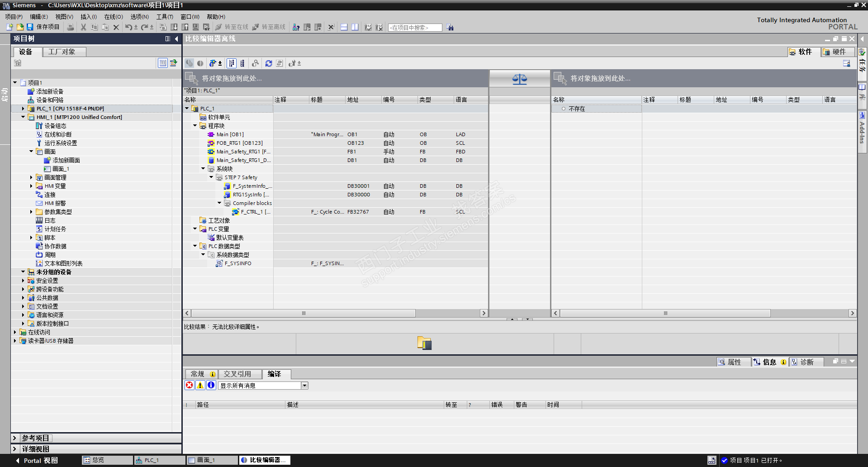Collapse the STEP 7 Safety folder
This screenshot has height=467, width=868.
(211, 177)
